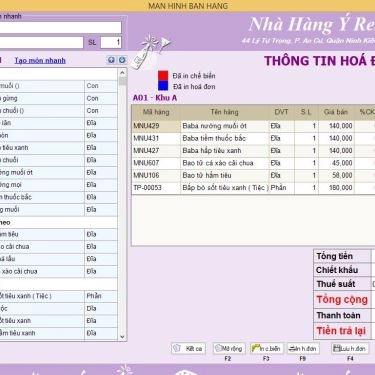
Task: Click the 58,000 price cell
Action: [336, 175]
